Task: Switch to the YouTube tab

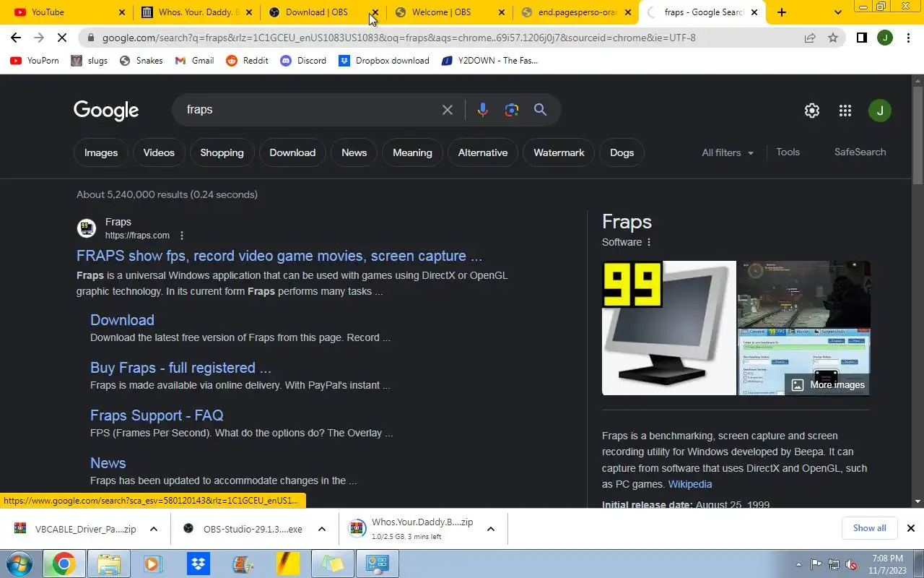Action: 65,12
